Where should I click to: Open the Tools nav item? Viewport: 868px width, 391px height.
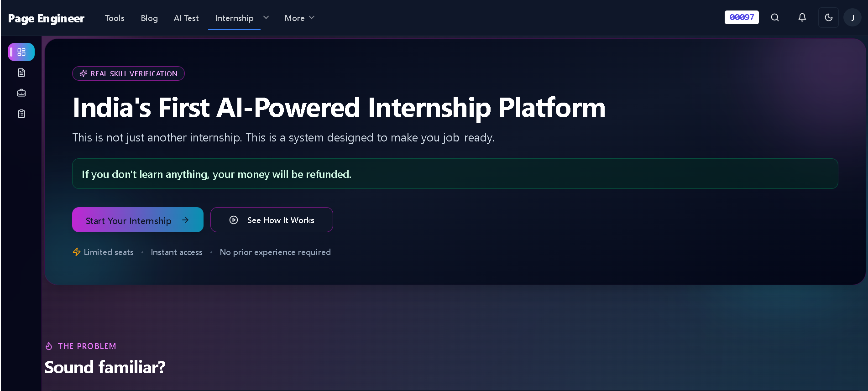point(115,18)
